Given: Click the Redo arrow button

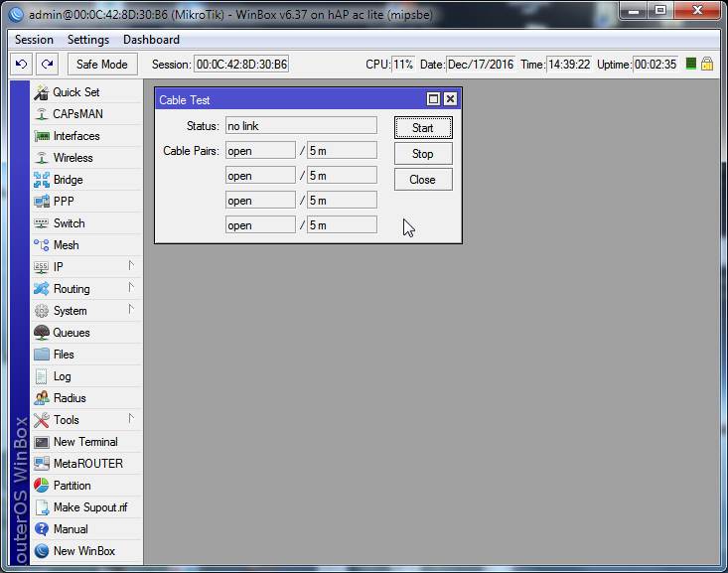Looking at the screenshot, I should click(47, 65).
